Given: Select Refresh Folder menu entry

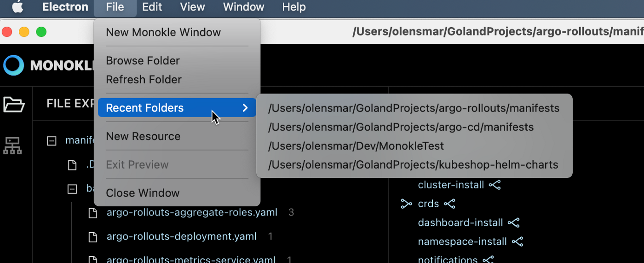Looking at the screenshot, I should coord(177,80).
